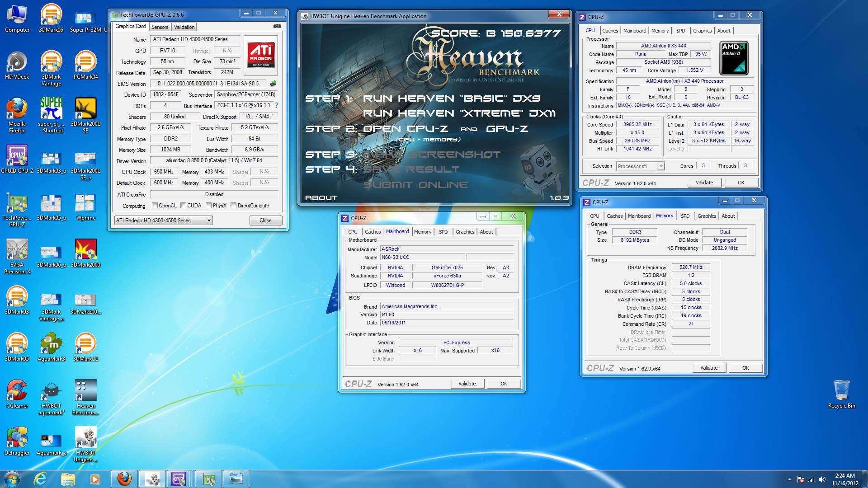This screenshot has height=488, width=868.
Task: Click Validate in the CPU tab CPU-Z window
Action: click(704, 183)
